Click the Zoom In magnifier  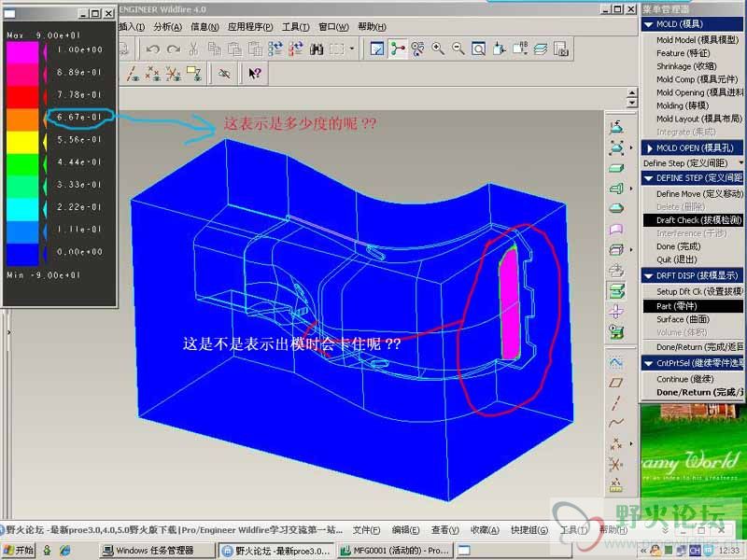coord(438,49)
